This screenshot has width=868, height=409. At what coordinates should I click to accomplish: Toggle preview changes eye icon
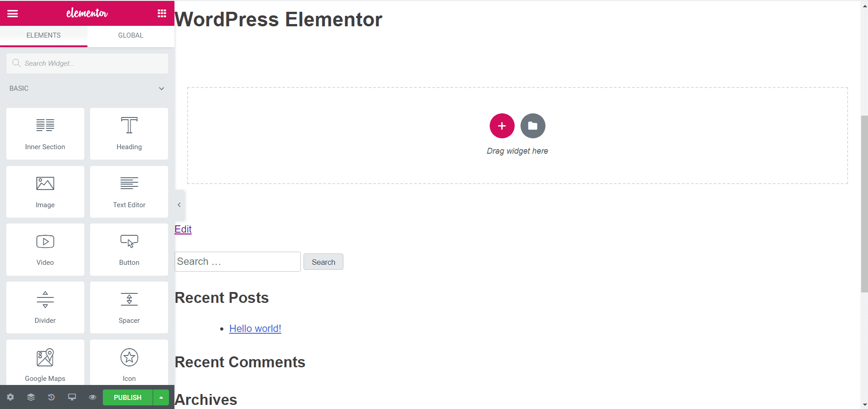(92, 397)
